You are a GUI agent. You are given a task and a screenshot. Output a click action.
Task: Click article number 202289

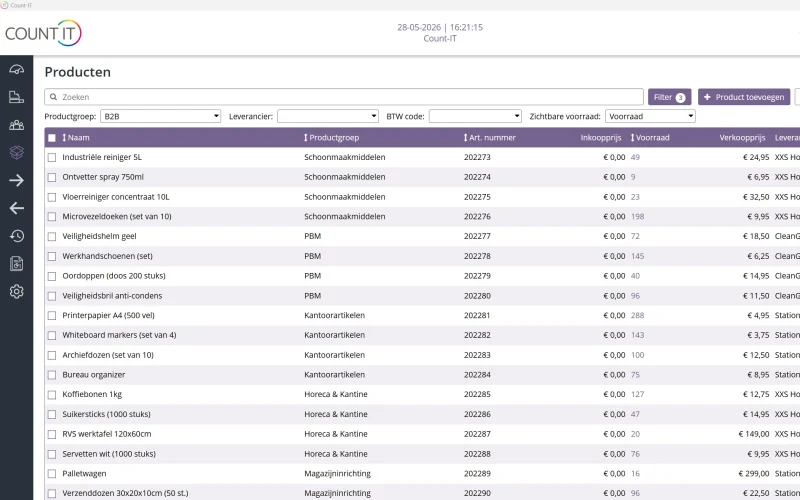(x=477, y=473)
